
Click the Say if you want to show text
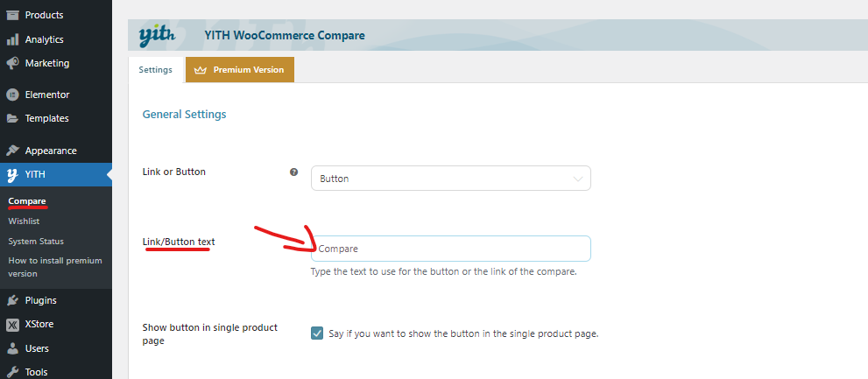[x=464, y=333]
